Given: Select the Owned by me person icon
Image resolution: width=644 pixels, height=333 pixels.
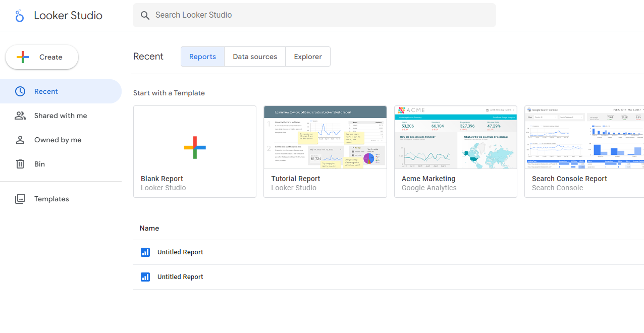Looking at the screenshot, I should coord(20,140).
